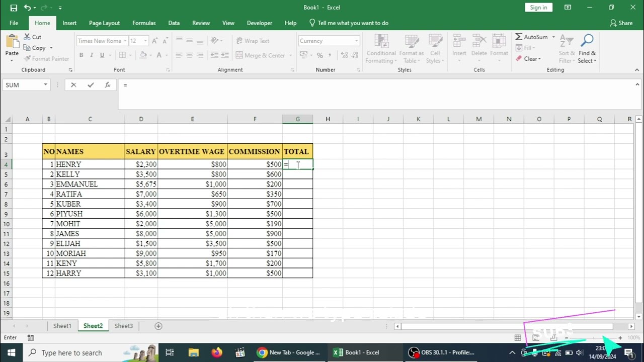This screenshot has width=644, height=362.
Task: Click Find & Select magnifier
Action: [x=587, y=42]
